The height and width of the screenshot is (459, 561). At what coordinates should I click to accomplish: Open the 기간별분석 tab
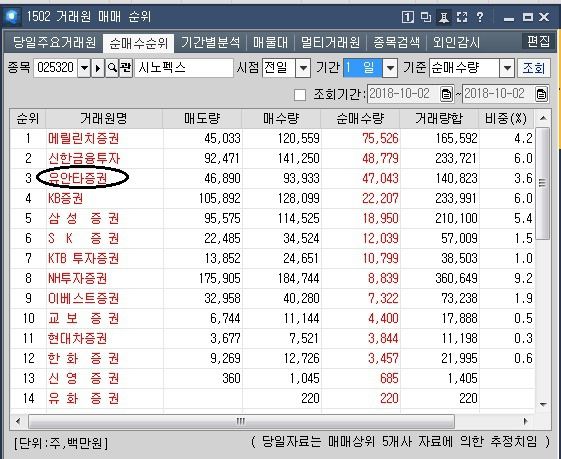point(210,43)
